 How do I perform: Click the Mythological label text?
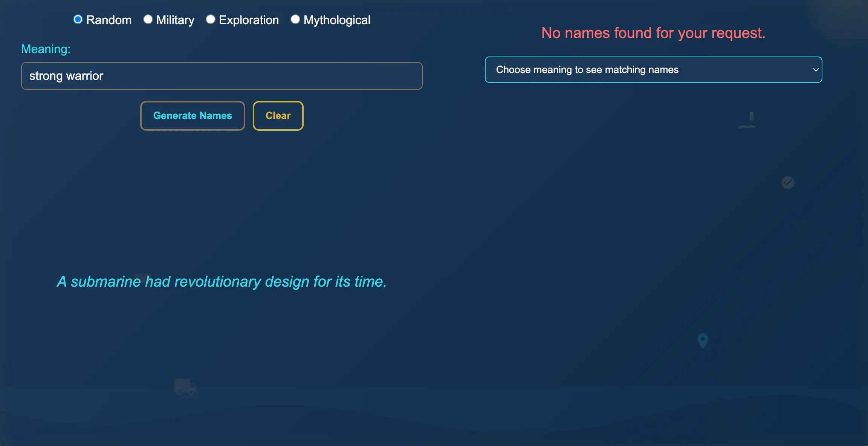point(337,20)
